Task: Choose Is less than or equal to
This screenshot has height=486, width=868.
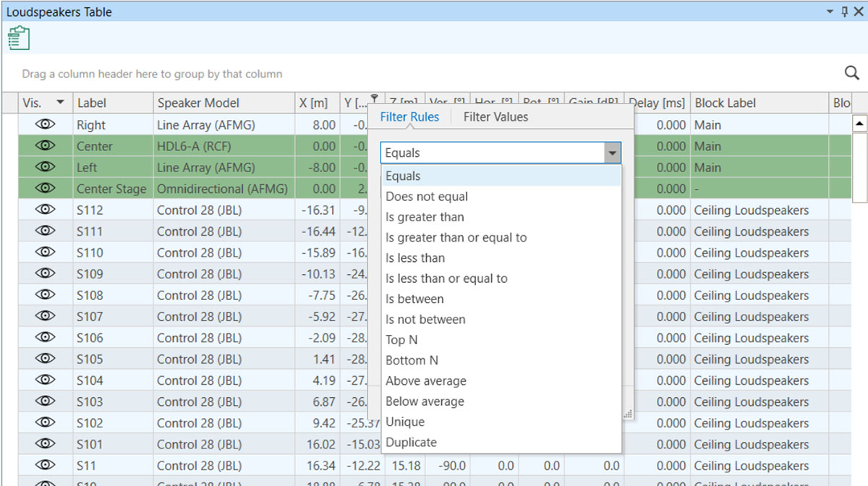Action: [x=501, y=278]
